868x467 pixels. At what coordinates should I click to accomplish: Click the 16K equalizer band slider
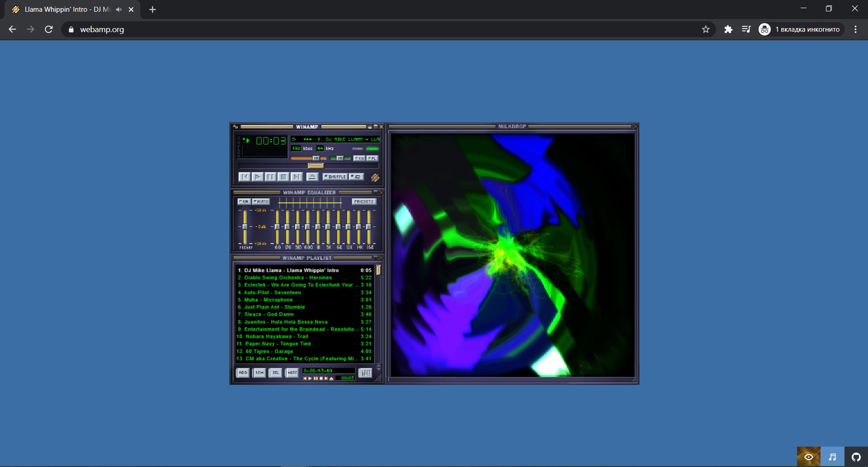click(x=368, y=227)
